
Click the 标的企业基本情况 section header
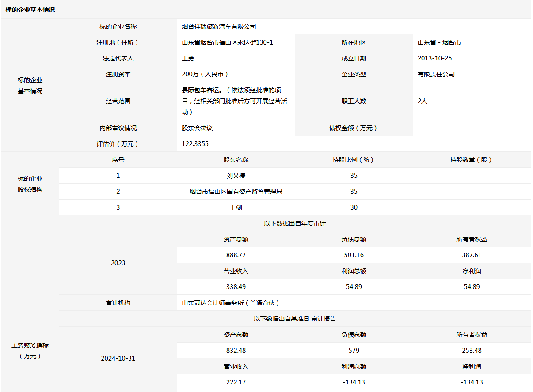click(30, 10)
